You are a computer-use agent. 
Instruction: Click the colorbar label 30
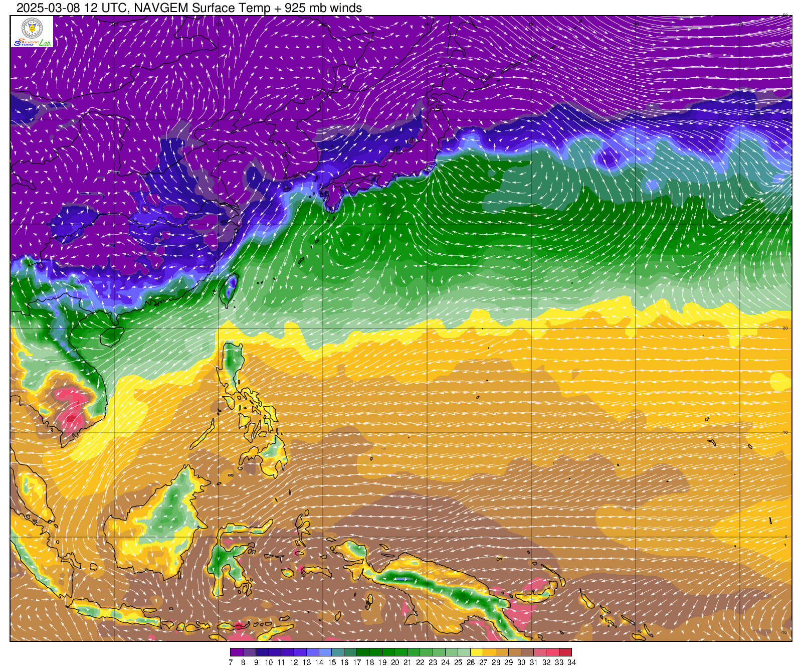[x=521, y=662]
